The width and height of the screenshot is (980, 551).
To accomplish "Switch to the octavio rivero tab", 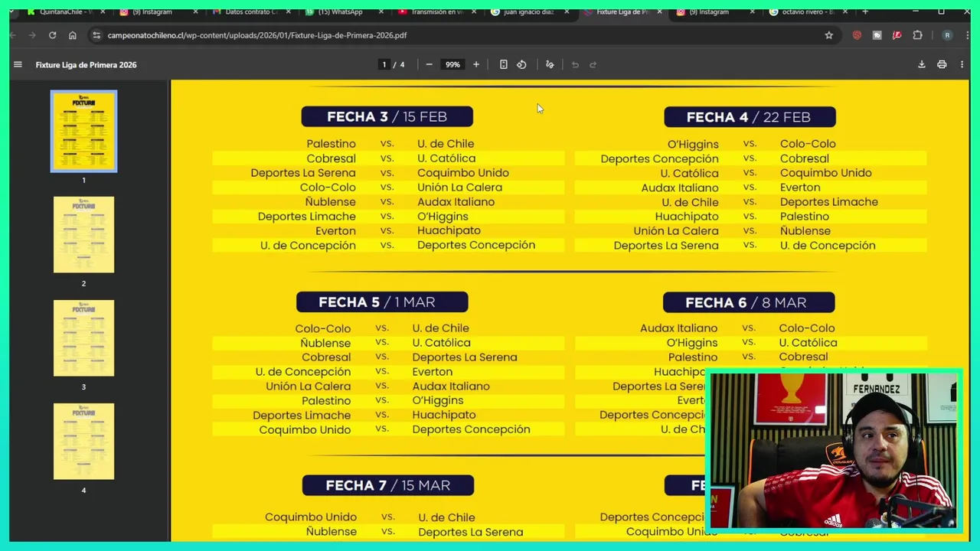I will pos(808,11).
